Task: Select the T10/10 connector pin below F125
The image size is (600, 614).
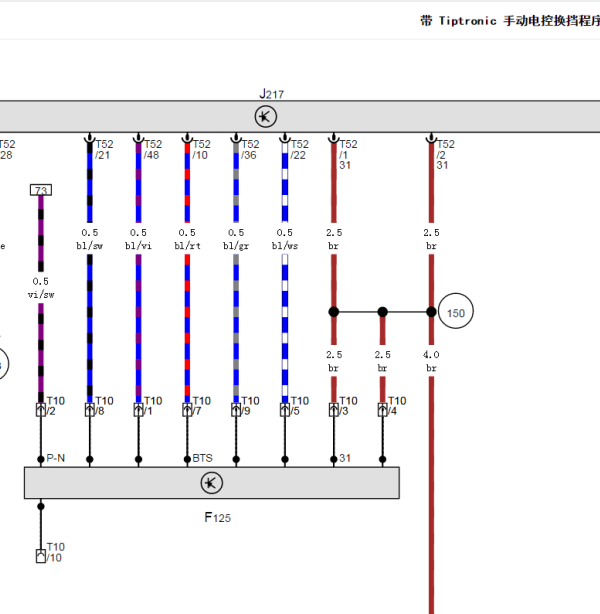Action: click(x=41, y=556)
